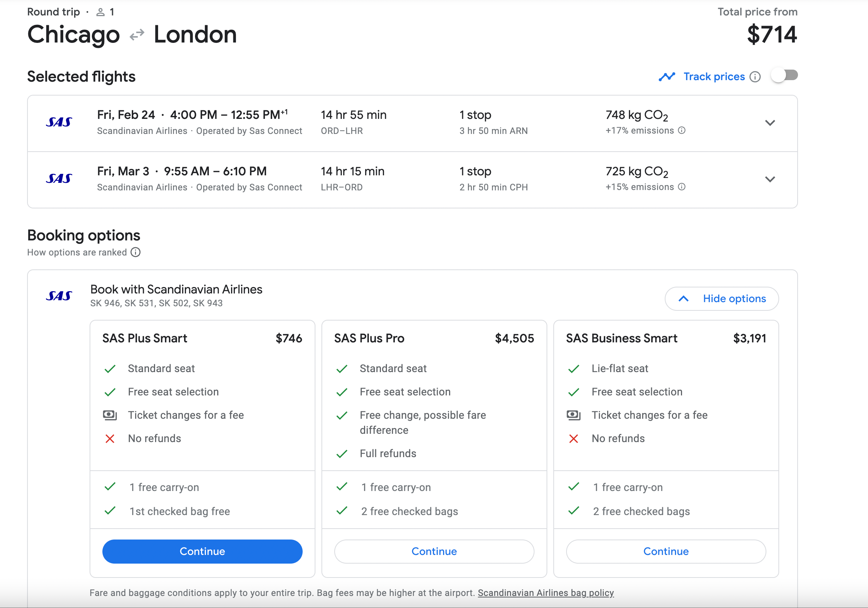Click the Track prices label

click(714, 77)
